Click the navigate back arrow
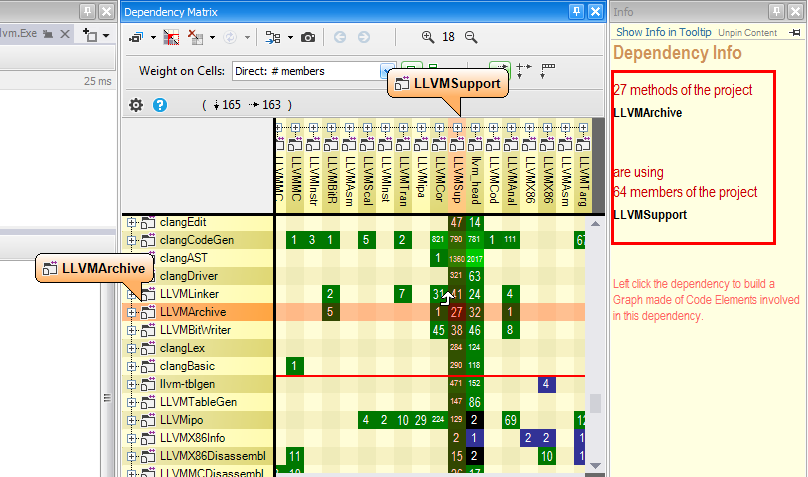808x477 pixels. pos(340,37)
